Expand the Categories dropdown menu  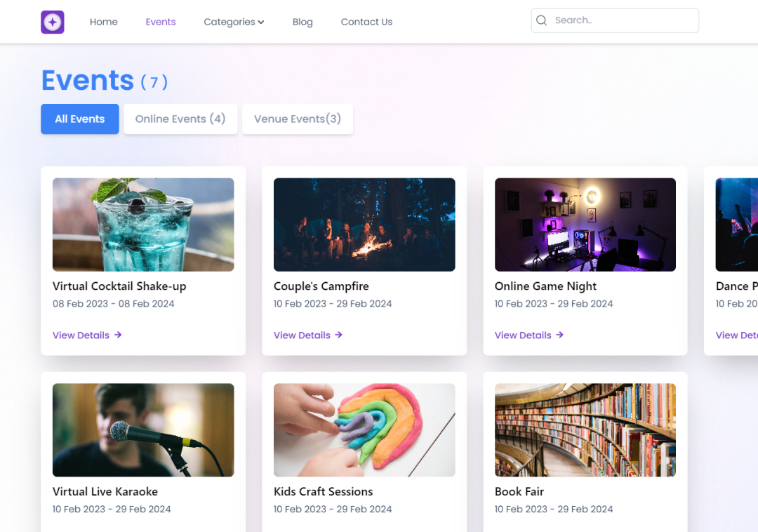pyautogui.click(x=234, y=22)
